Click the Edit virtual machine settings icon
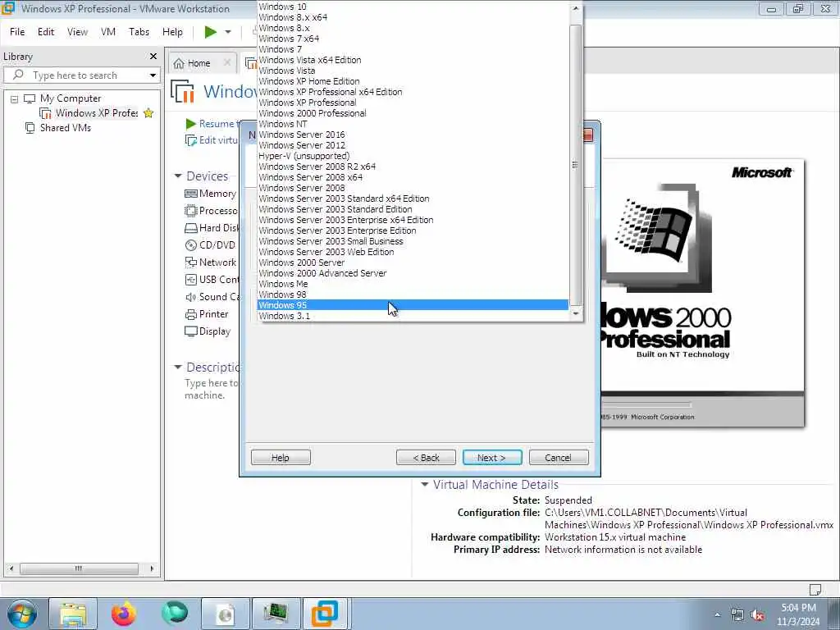This screenshot has height=630, width=840. point(190,140)
